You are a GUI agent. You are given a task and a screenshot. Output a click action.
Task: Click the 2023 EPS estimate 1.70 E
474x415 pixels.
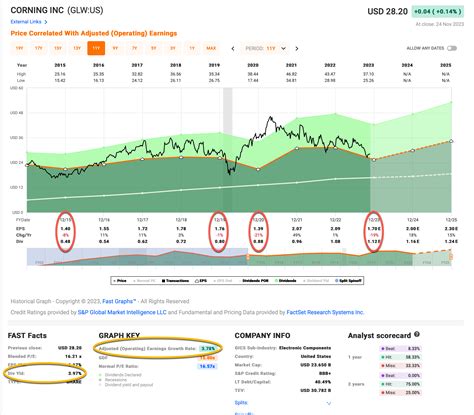[373, 229]
